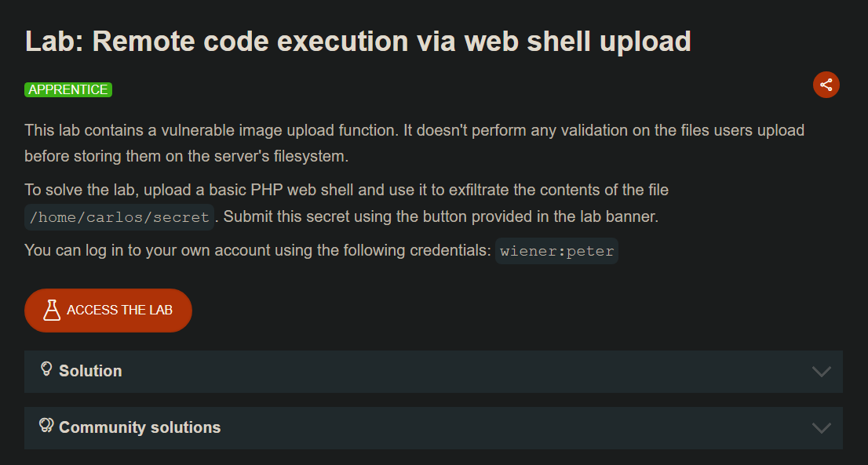Click the flask icon in the lab button

point(52,310)
